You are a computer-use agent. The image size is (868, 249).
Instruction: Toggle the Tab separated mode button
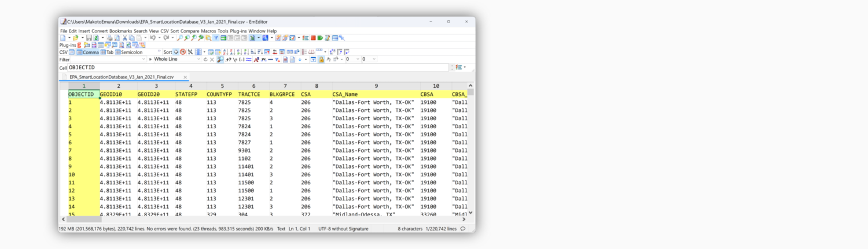[106, 52]
